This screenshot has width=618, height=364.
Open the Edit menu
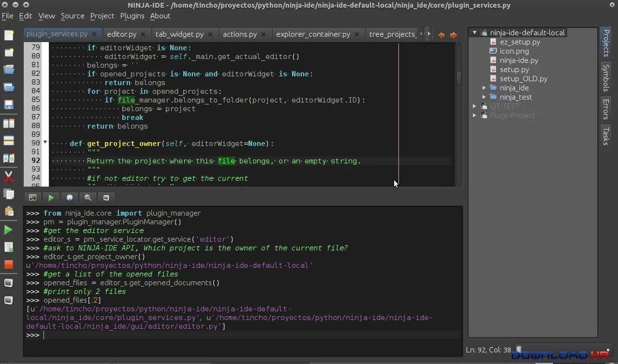pos(26,16)
